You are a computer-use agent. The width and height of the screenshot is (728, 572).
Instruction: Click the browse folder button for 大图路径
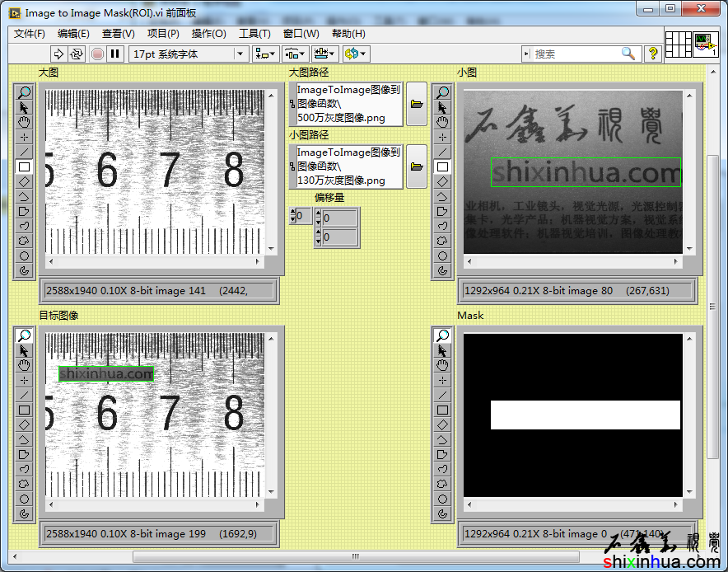click(417, 104)
